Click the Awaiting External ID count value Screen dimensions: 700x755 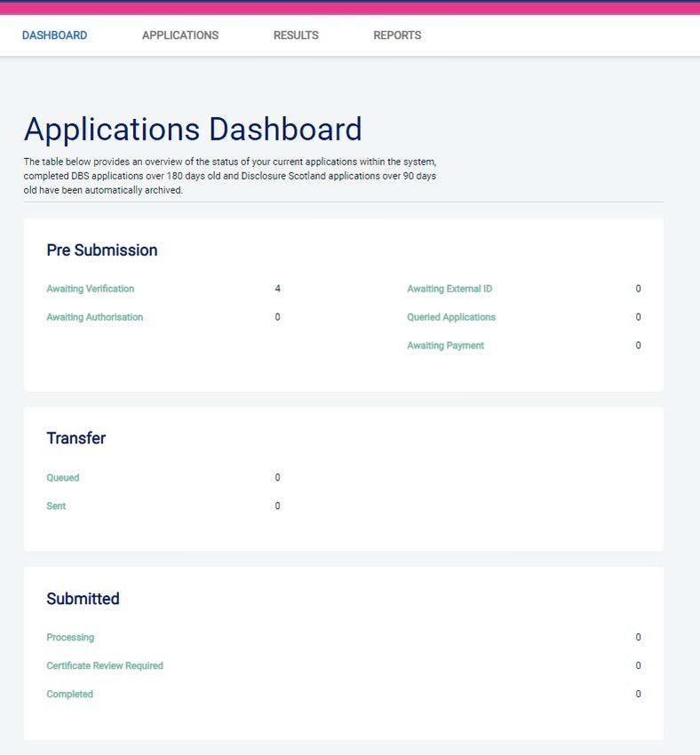tap(639, 289)
